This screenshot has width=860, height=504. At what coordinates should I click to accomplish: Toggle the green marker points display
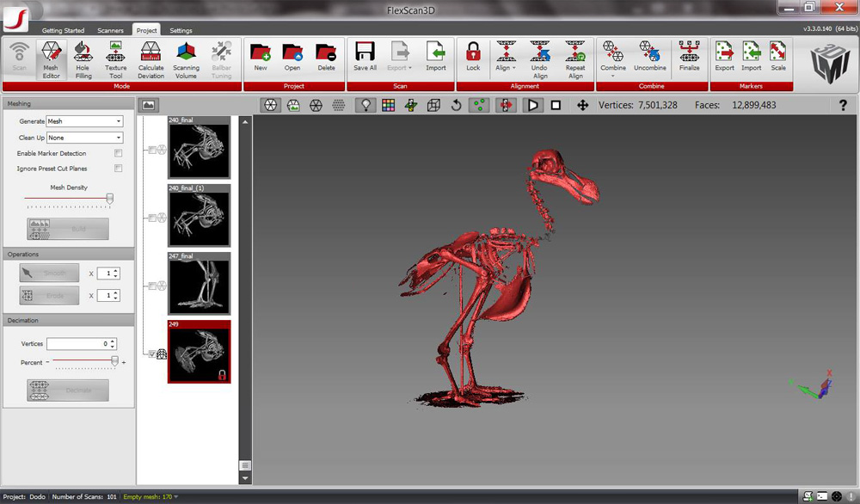tap(479, 105)
